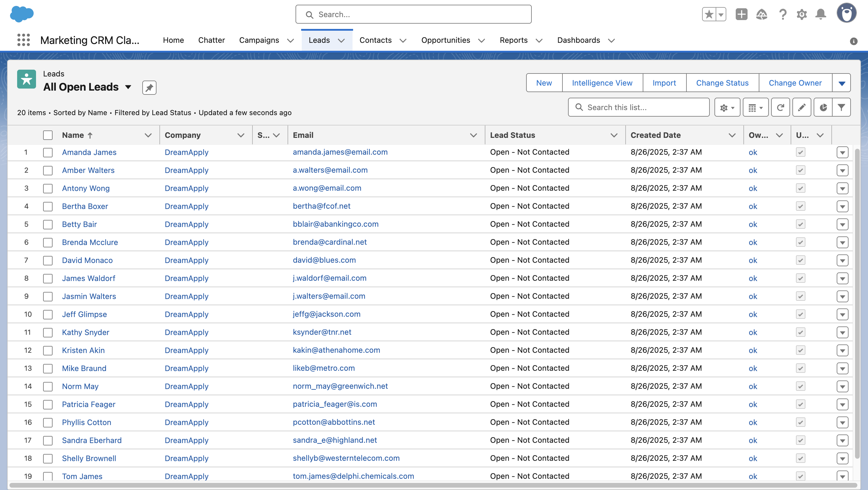Select the Mike Braund row checkbox

(x=48, y=368)
